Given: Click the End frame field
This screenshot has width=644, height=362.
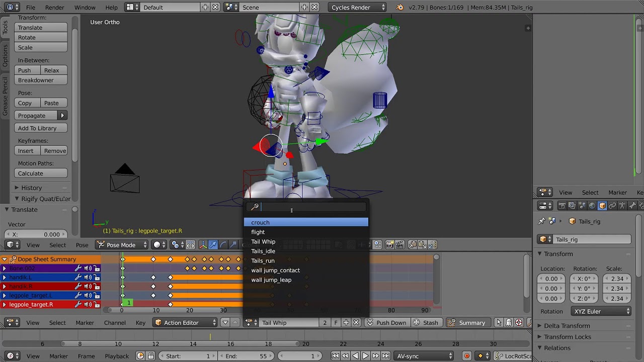Looking at the screenshot, I should tap(246, 356).
